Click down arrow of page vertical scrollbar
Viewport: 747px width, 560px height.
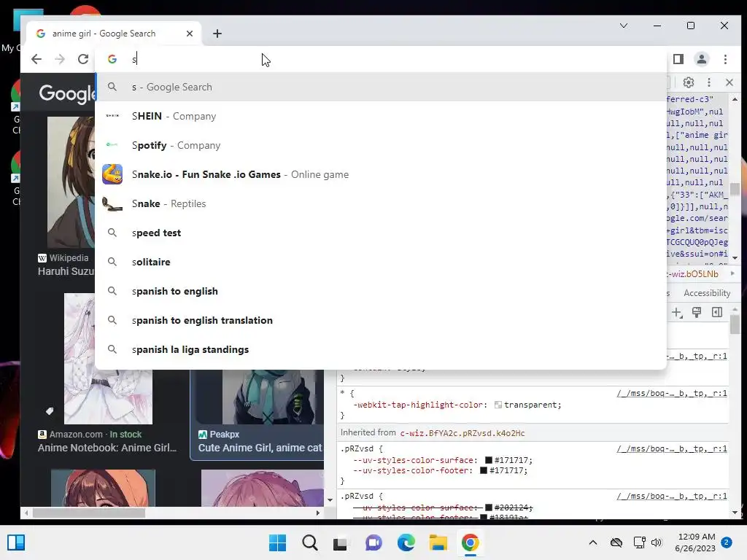[x=330, y=500]
